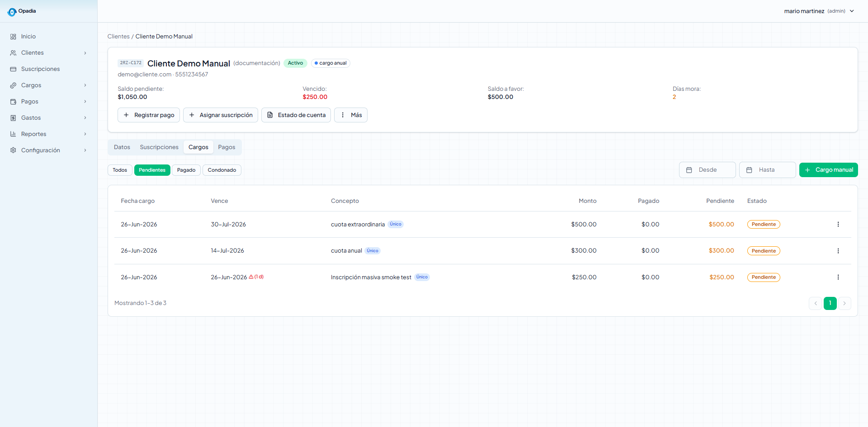Click the calendar icon in Desde field
868x427 pixels.
pos(689,170)
